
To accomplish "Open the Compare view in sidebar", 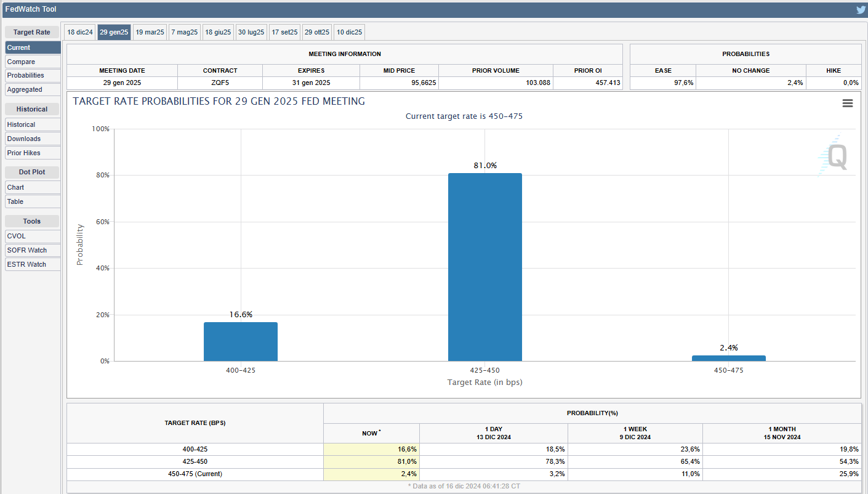I will coord(33,62).
